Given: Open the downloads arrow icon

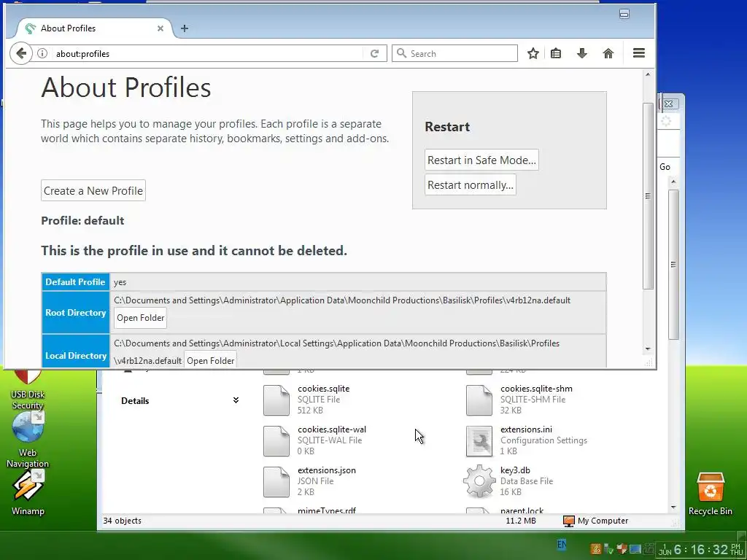Looking at the screenshot, I should (581, 53).
